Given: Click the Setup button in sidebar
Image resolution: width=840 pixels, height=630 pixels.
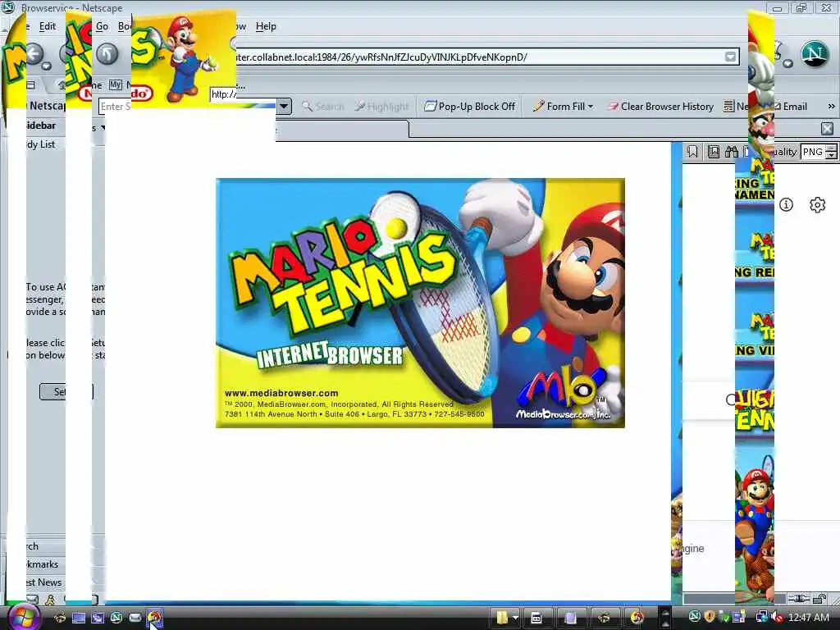Looking at the screenshot, I should coord(66,391).
